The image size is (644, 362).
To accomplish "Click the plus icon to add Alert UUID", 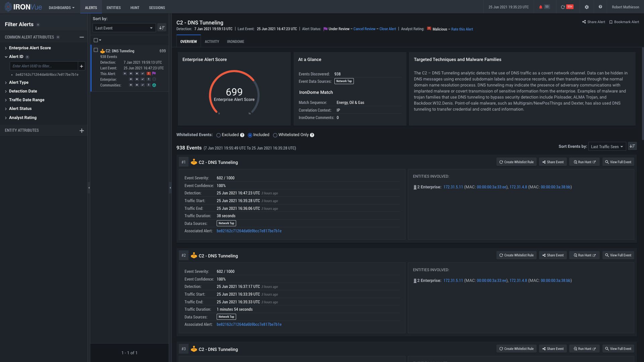I will (81, 66).
